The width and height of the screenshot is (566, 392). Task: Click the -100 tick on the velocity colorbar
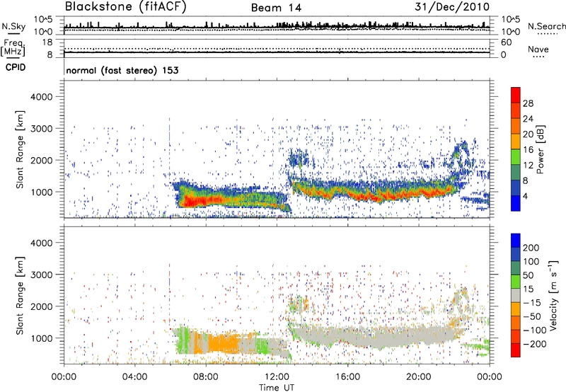click(534, 330)
